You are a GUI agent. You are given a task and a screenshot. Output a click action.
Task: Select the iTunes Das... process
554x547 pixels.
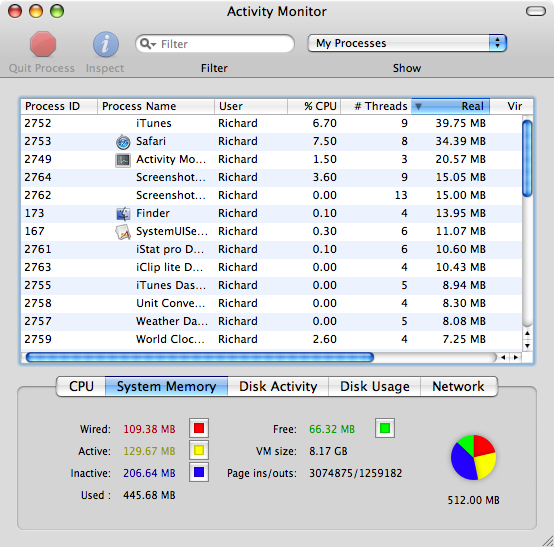(x=171, y=286)
